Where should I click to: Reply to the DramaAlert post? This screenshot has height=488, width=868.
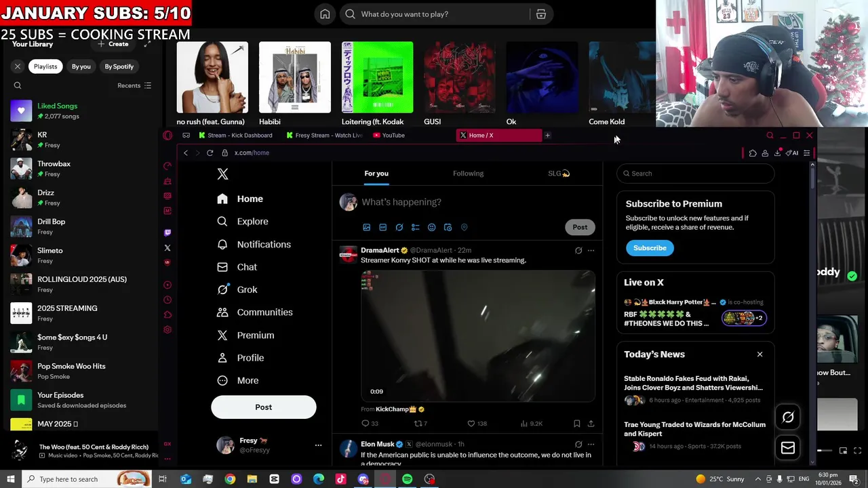(370, 424)
